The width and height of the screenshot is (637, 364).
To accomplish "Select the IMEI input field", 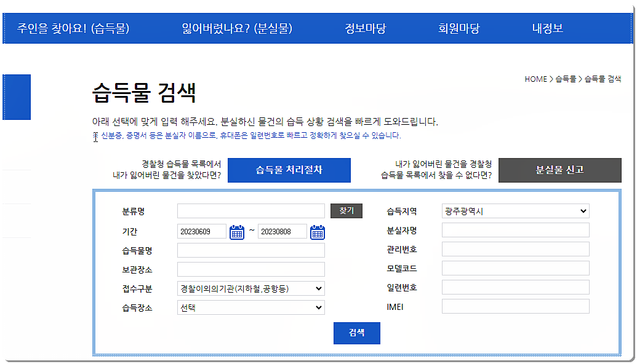I will click(515, 306).
